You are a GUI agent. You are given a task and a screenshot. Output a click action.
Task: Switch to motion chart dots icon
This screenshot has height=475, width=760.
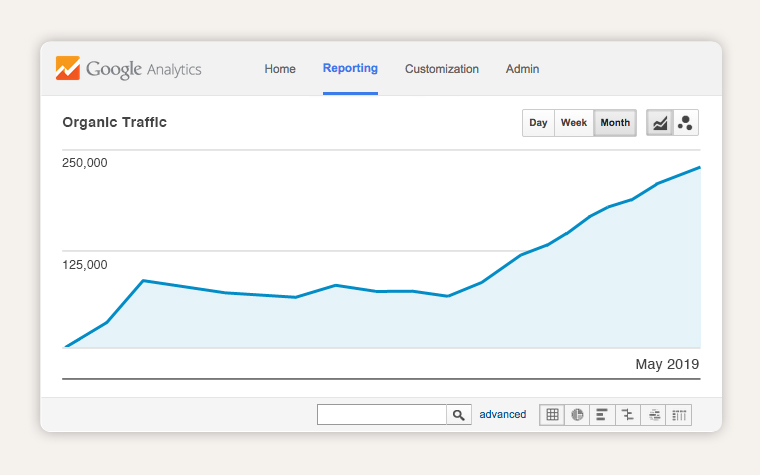tap(685, 123)
